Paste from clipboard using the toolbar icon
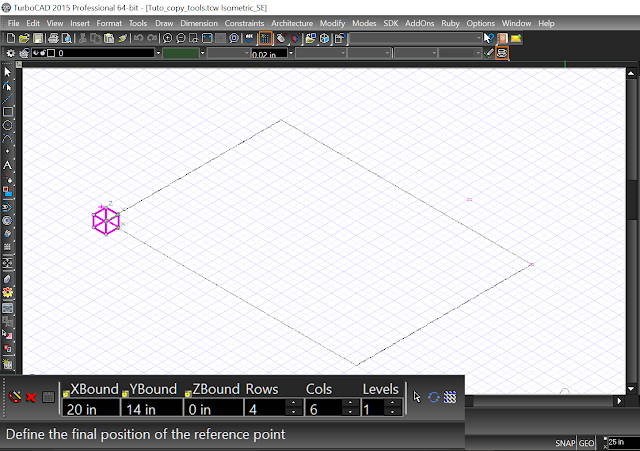Viewport: 640px width, 451px height. (109, 38)
